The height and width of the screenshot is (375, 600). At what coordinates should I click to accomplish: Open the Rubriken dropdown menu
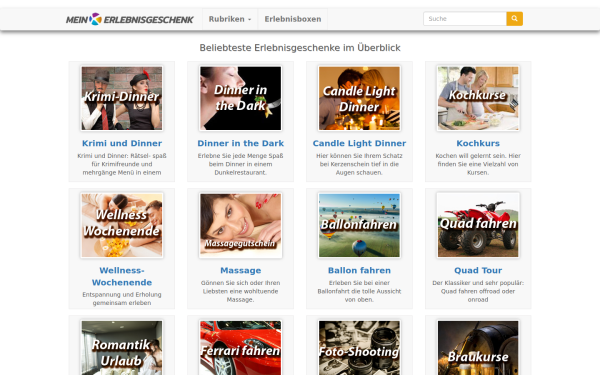coord(230,19)
